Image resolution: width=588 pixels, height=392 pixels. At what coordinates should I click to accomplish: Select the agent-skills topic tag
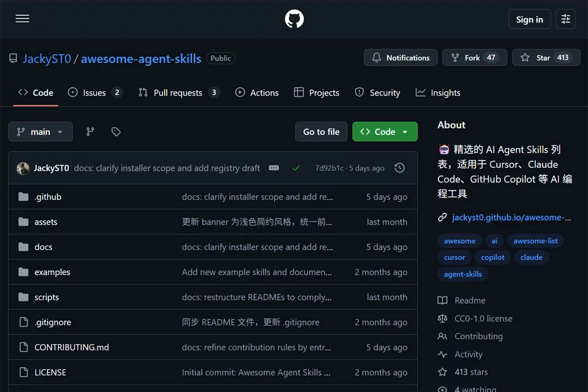[463, 274]
